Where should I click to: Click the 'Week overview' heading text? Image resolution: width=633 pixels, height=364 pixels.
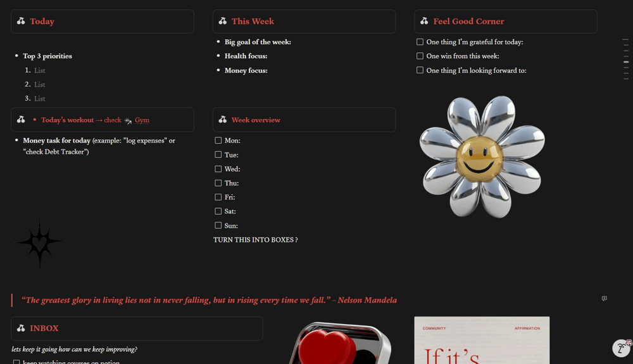click(256, 120)
